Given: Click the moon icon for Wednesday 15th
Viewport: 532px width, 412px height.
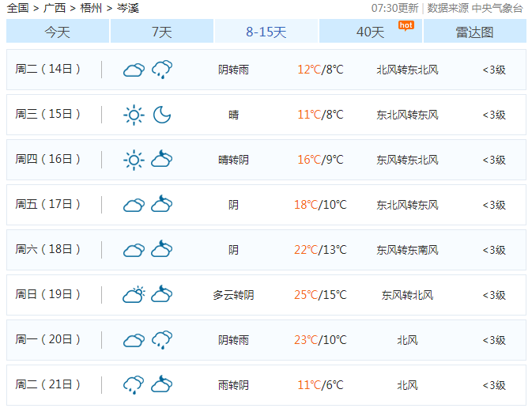Looking at the screenshot, I should click(x=162, y=115).
